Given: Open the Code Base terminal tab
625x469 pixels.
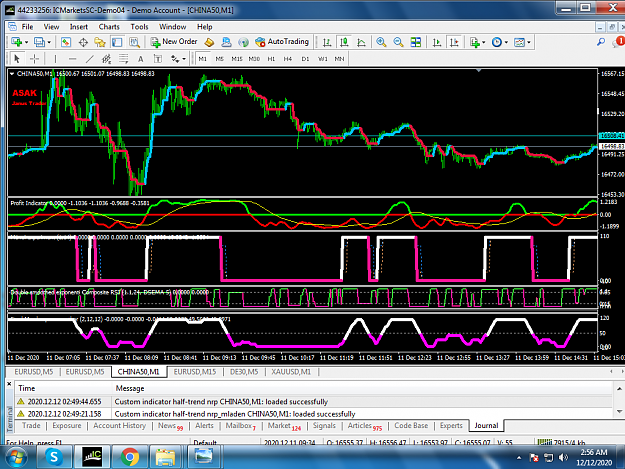Looking at the screenshot, I should tap(411, 426).
